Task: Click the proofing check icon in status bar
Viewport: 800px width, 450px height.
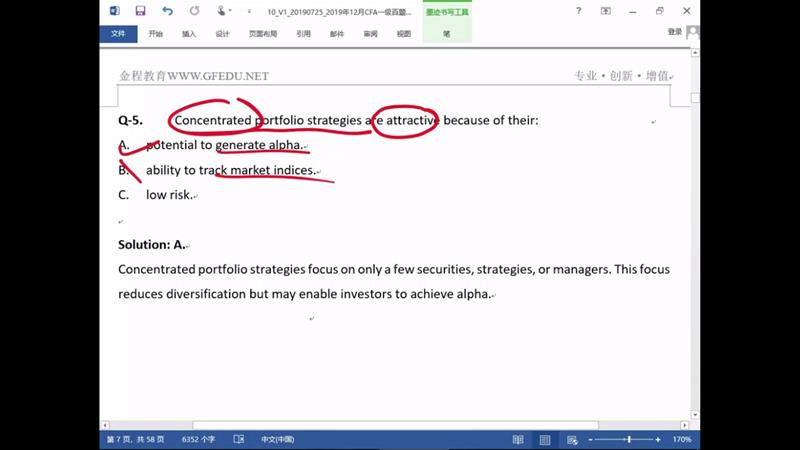Action: click(x=238, y=439)
